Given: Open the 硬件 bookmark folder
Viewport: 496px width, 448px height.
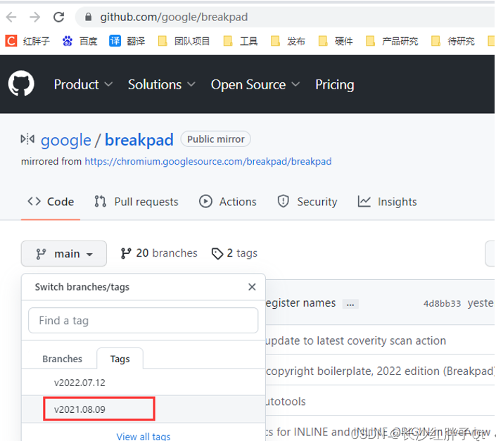Looking at the screenshot, I should (x=336, y=41).
